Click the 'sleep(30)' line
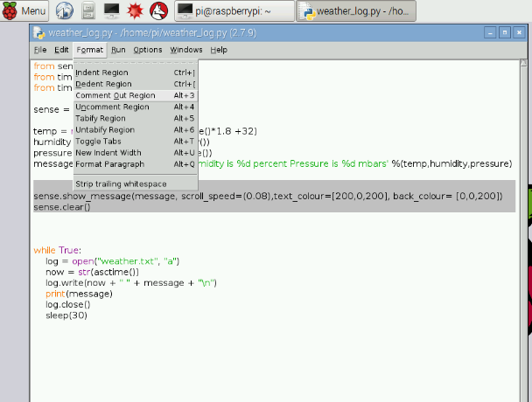532x402 pixels. (x=66, y=315)
